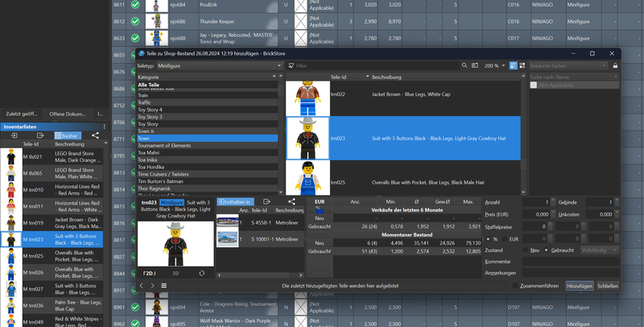Increase the Gebinde stepper

(616, 200)
